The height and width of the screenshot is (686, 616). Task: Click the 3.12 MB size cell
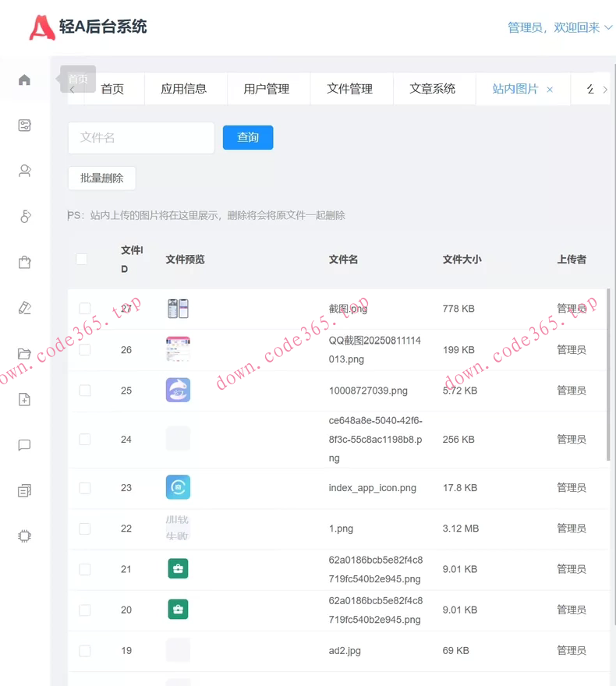461,529
